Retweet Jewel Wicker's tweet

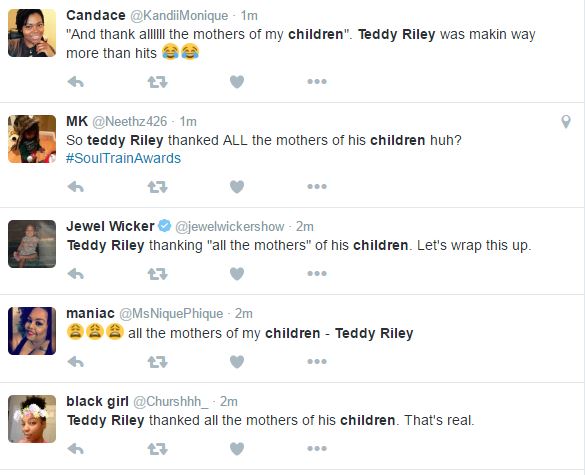[157, 274]
